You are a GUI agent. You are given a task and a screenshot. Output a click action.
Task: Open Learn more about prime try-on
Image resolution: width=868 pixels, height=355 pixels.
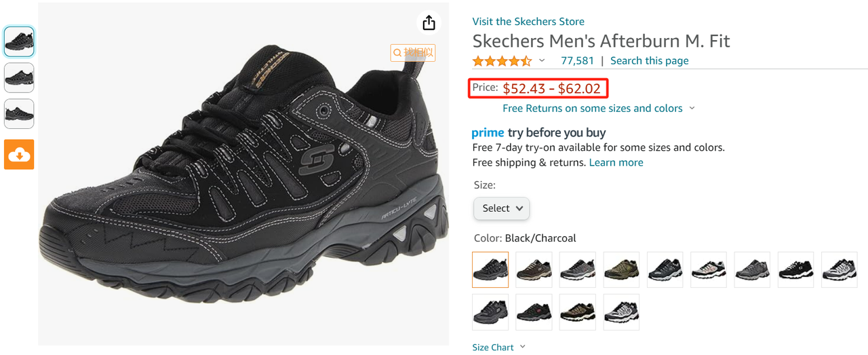[616, 162]
